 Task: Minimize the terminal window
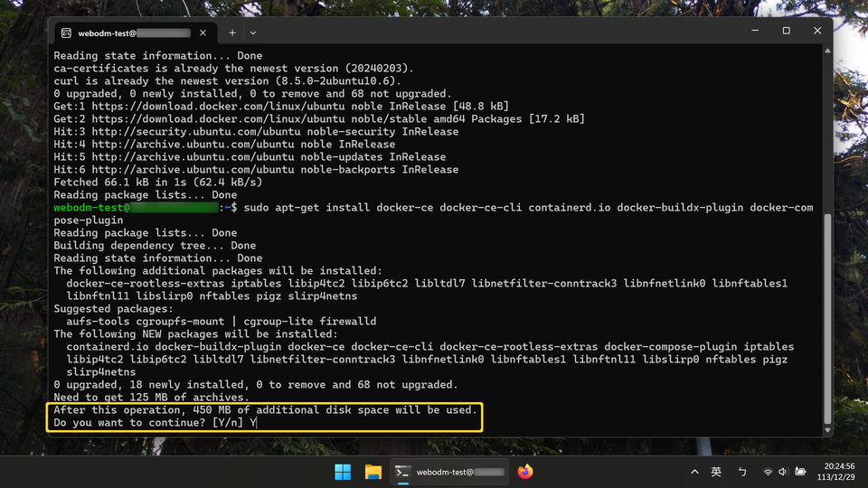[x=755, y=31]
